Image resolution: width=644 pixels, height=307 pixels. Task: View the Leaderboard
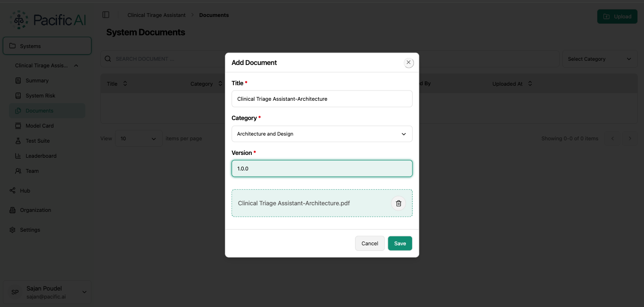coord(41,156)
